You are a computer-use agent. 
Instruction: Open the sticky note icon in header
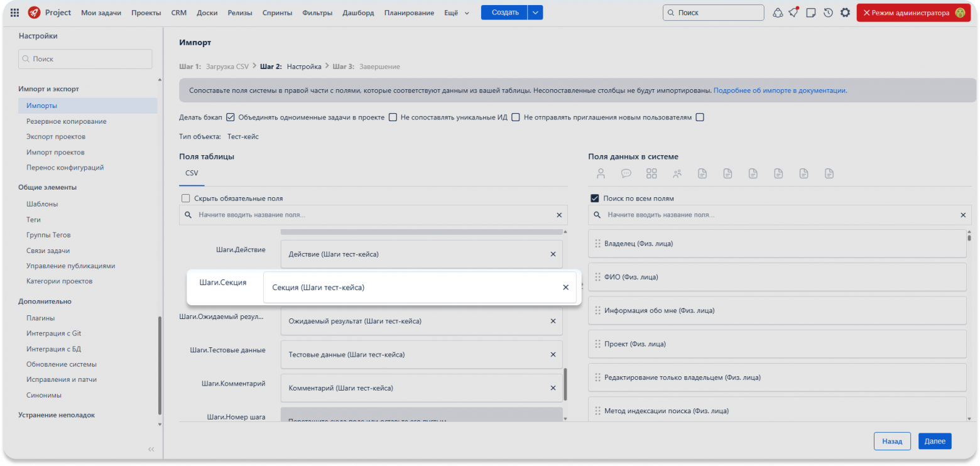[811, 13]
